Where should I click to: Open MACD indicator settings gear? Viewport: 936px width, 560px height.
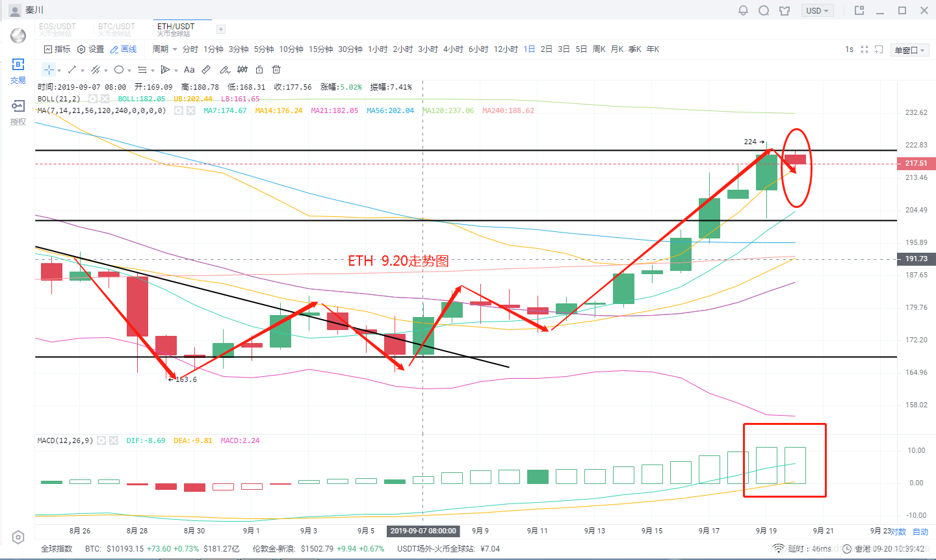pos(101,440)
